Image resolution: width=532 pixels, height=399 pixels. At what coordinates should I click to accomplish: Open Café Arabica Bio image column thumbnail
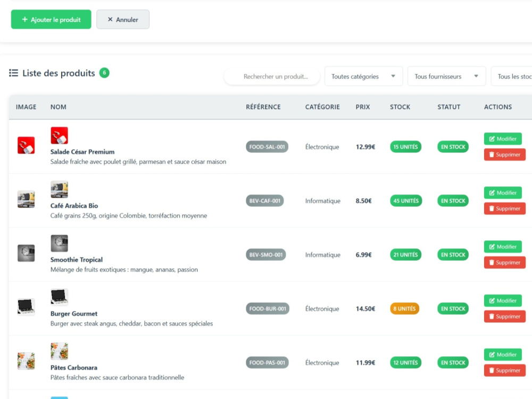26,199
